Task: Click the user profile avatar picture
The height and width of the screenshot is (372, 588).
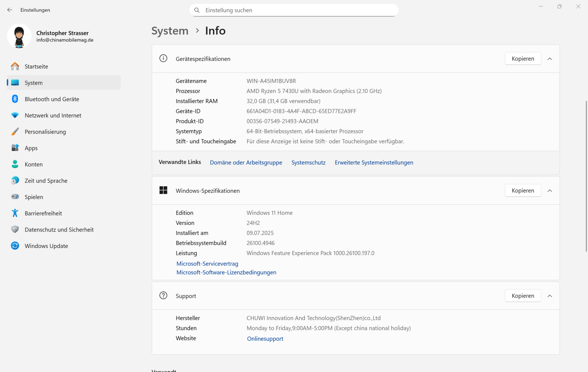Action: 19,36
